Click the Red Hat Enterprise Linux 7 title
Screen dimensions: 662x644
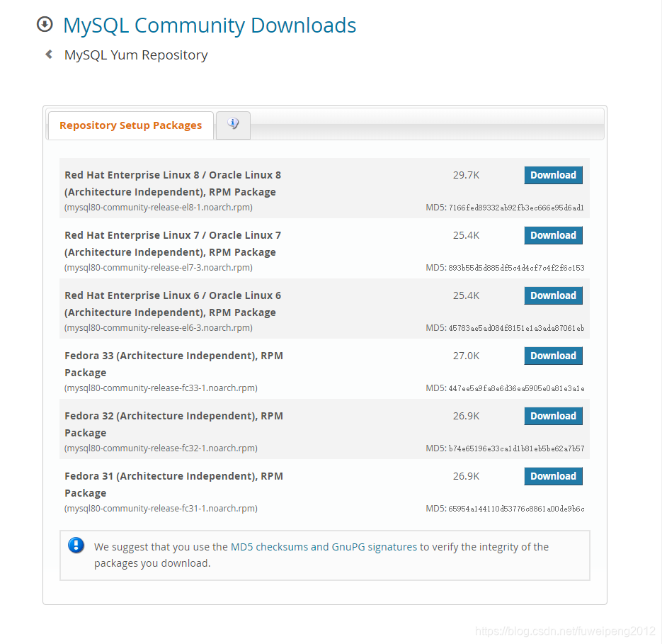173,244
